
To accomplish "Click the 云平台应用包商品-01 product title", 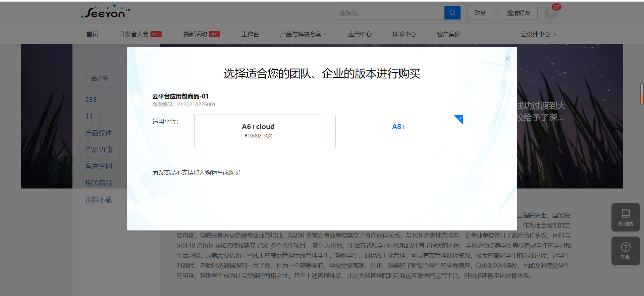I will pos(180,96).
